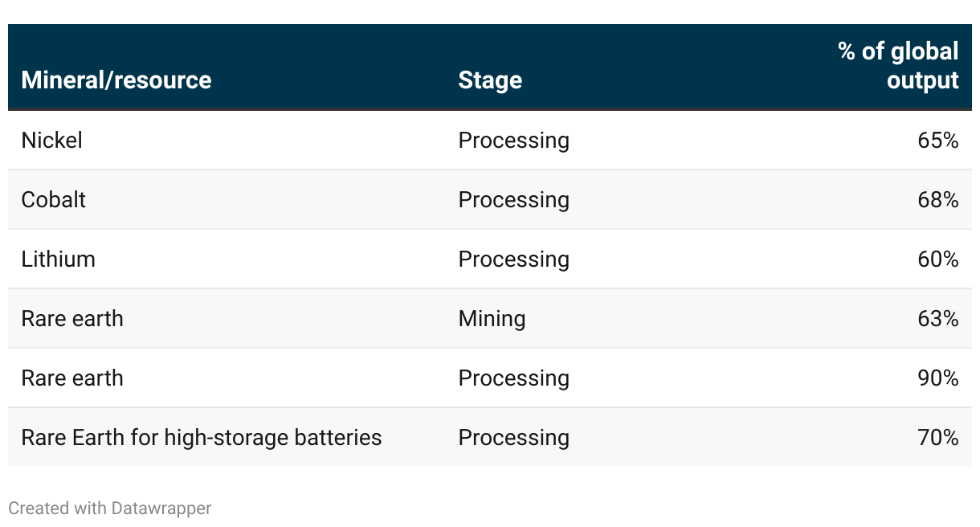980x527 pixels.
Task: Click the Mining stage cell
Action: (x=492, y=319)
